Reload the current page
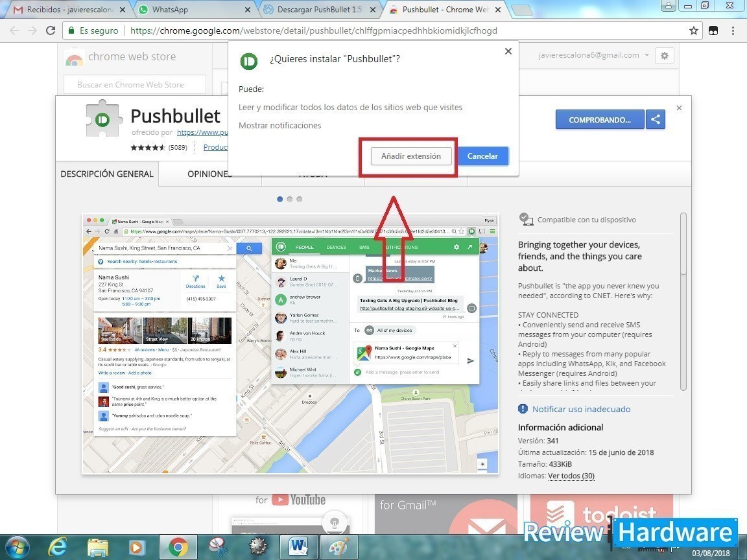The width and height of the screenshot is (747, 560). click(51, 30)
